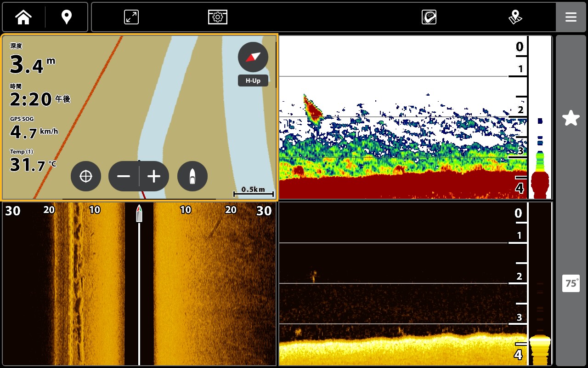Tap the waypoint pin icon
The width and height of the screenshot is (588, 368).
(67, 17)
